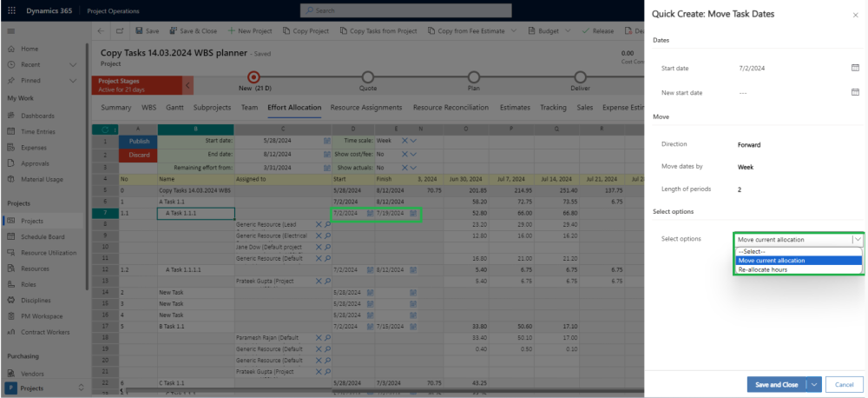Open the Start date calendar picker in panel
Image resolution: width=868 pixels, height=398 pixels.
pyautogui.click(x=855, y=68)
